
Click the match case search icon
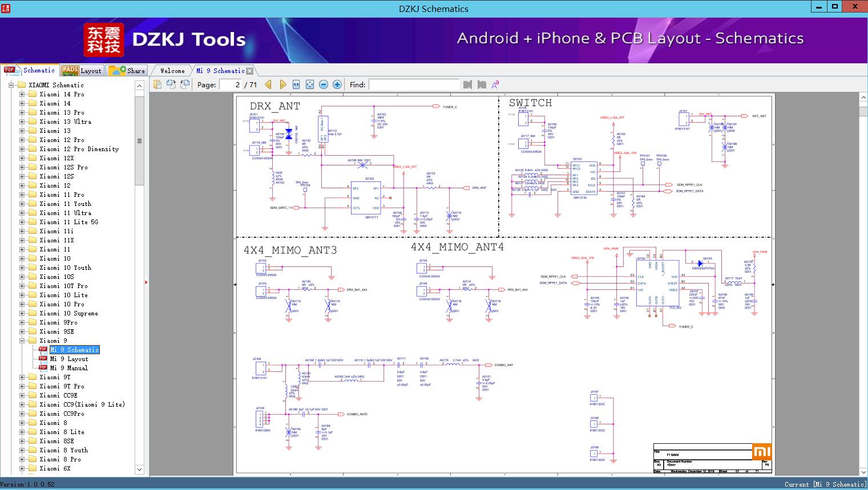pyautogui.click(x=495, y=84)
